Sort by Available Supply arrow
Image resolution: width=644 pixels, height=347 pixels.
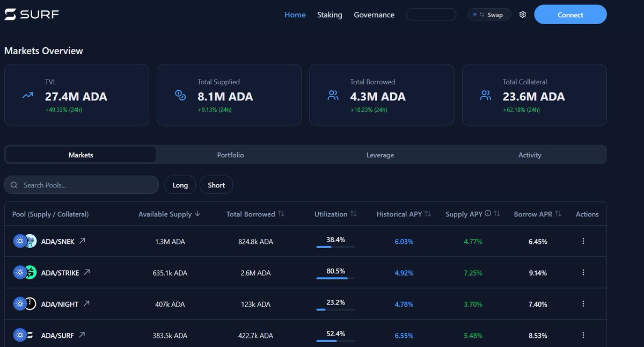click(x=197, y=213)
